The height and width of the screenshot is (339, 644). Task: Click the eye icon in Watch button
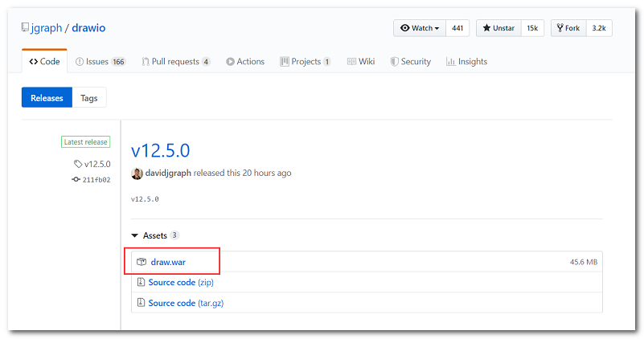405,28
